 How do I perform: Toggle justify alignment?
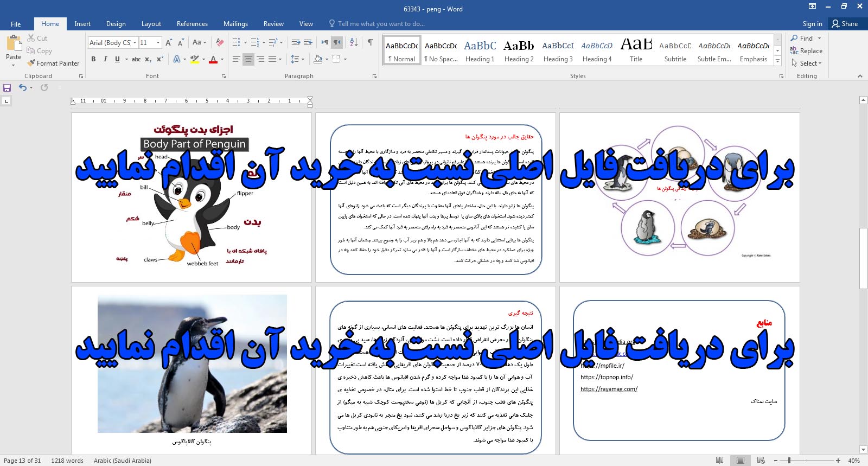pos(272,59)
